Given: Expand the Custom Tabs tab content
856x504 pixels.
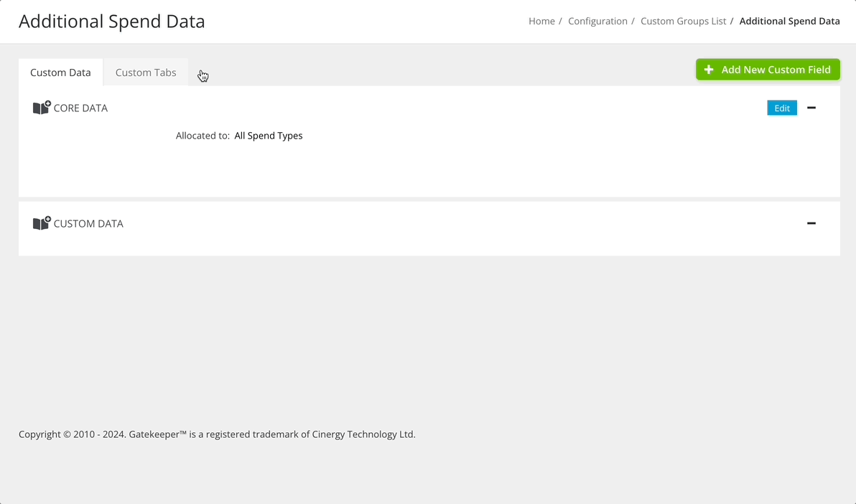Looking at the screenshot, I should (x=145, y=72).
